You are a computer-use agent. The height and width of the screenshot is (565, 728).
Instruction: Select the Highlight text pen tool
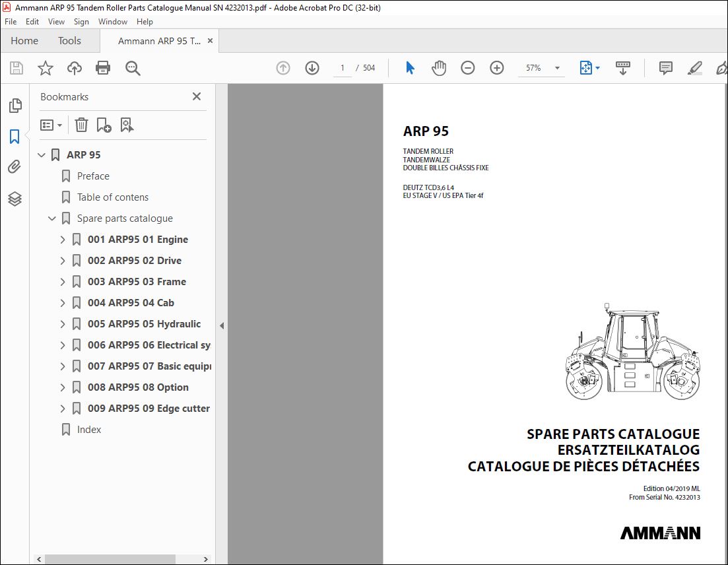click(694, 68)
